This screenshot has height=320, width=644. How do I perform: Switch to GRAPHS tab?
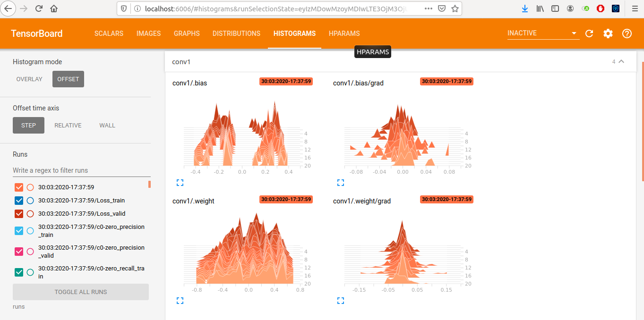(x=187, y=34)
